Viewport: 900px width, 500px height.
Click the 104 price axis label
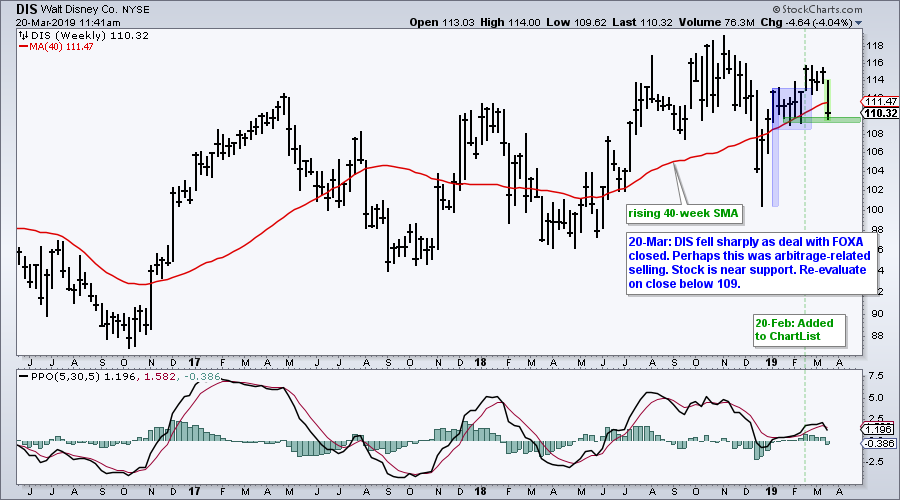click(x=875, y=170)
